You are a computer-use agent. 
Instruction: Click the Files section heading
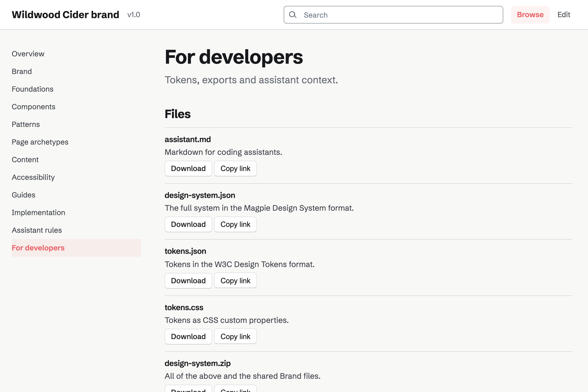click(x=177, y=114)
